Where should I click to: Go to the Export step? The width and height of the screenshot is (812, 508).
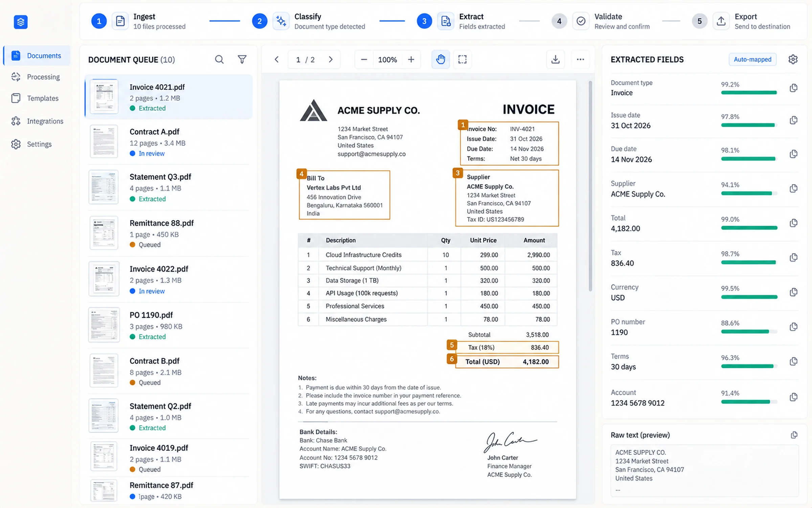coord(741,21)
